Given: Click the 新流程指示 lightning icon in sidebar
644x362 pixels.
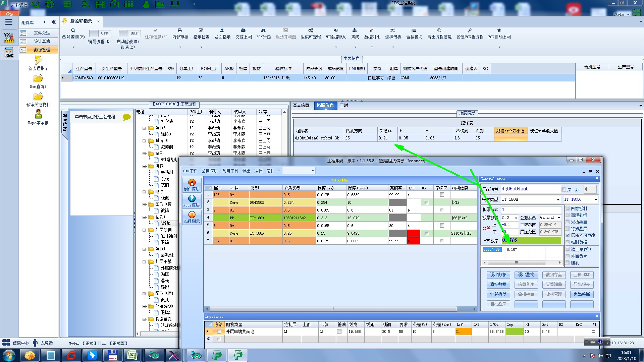Looking at the screenshot, I should click(38, 60).
